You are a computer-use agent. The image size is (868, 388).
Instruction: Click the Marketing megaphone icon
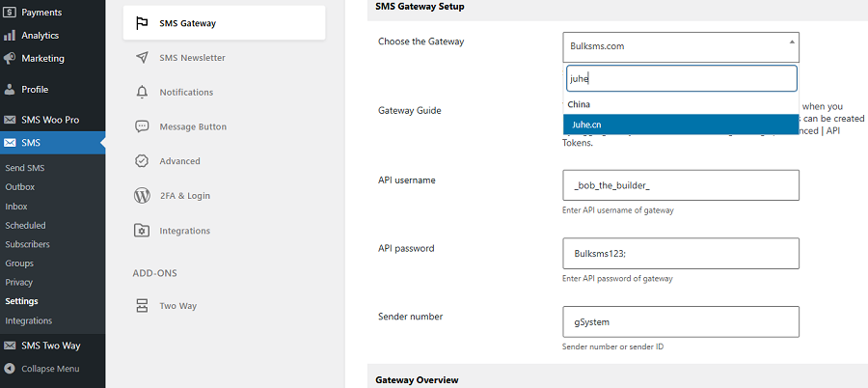[x=10, y=58]
